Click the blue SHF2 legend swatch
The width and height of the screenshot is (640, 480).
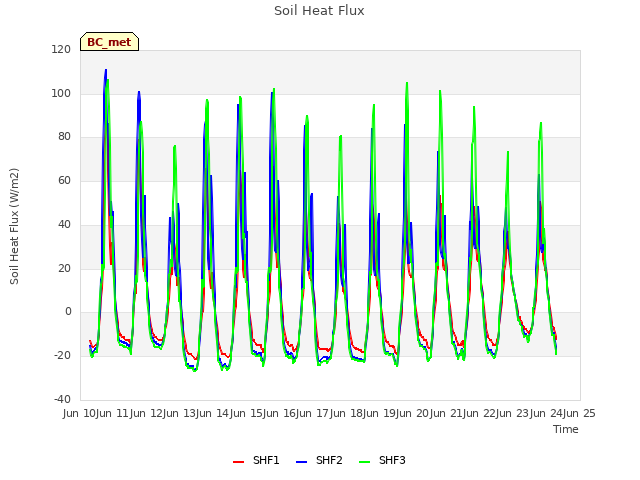tap(301, 462)
